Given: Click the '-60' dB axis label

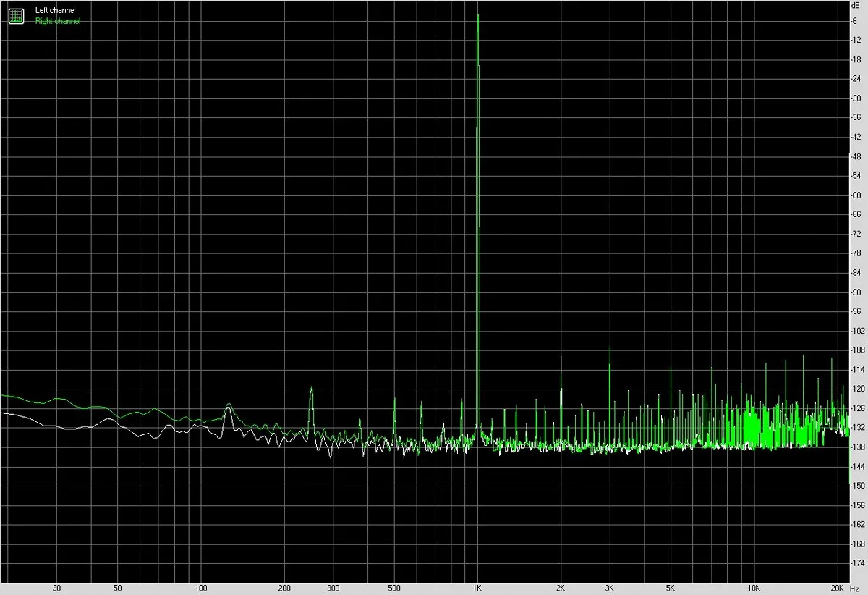Looking at the screenshot, I should tap(856, 195).
